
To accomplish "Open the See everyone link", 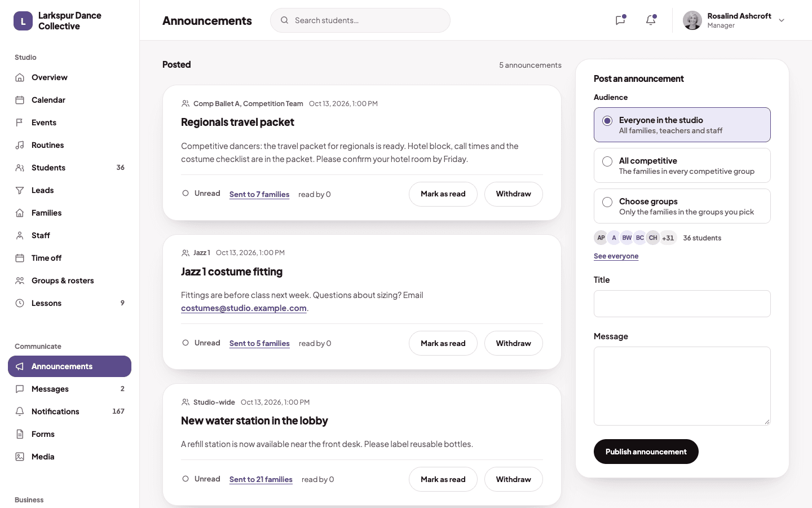I will pyautogui.click(x=616, y=256).
